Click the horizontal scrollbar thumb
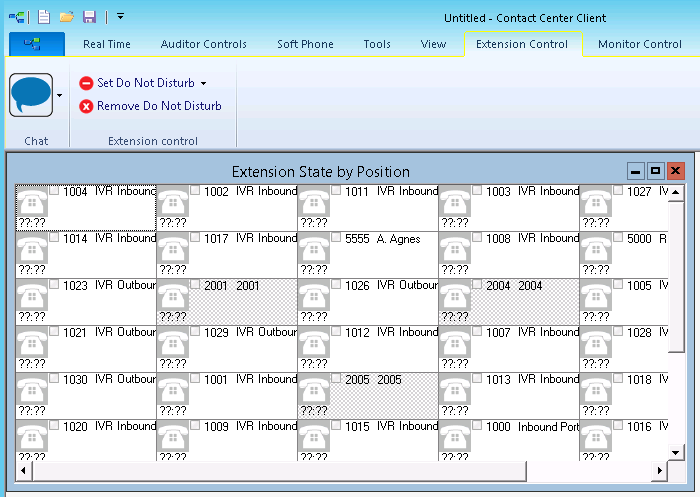The height and width of the screenshot is (497, 700). [x=279, y=471]
